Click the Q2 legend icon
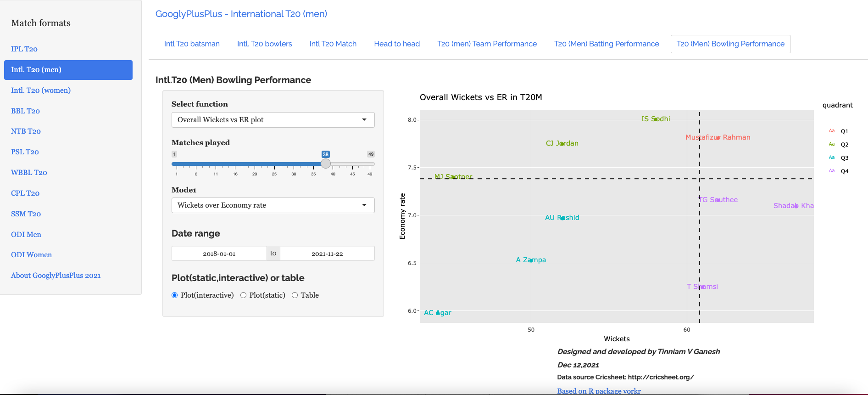Viewport: 868px width, 395px height. coord(831,144)
